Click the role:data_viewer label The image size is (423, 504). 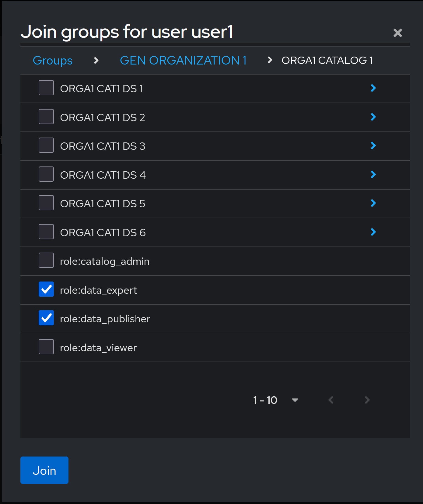pyautogui.click(x=98, y=348)
